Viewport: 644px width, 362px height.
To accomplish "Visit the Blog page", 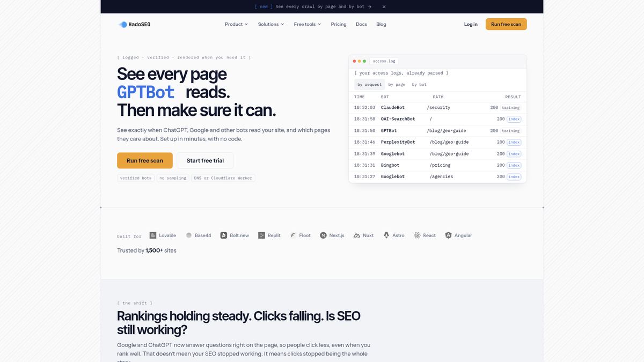I will (x=381, y=24).
